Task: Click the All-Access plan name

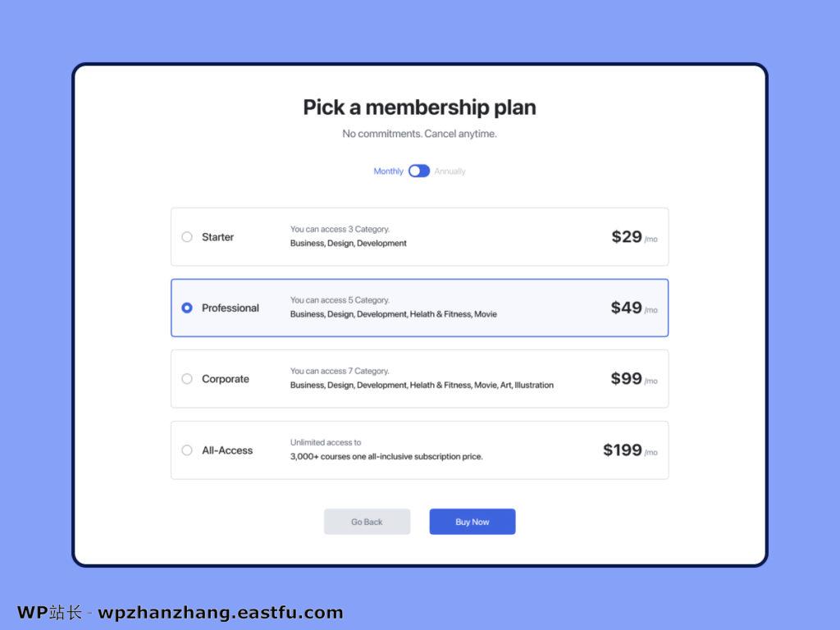Action: pos(227,450)
